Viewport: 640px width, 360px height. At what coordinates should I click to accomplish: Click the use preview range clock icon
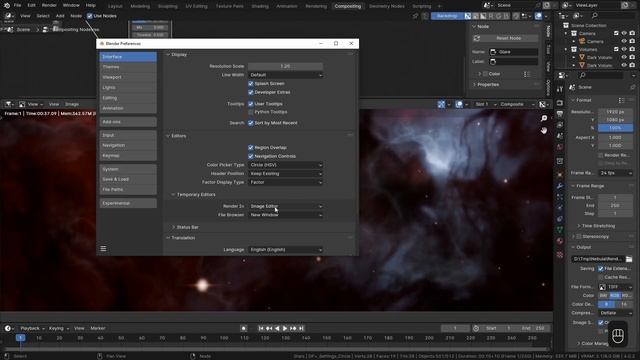[x=476, y=328]
